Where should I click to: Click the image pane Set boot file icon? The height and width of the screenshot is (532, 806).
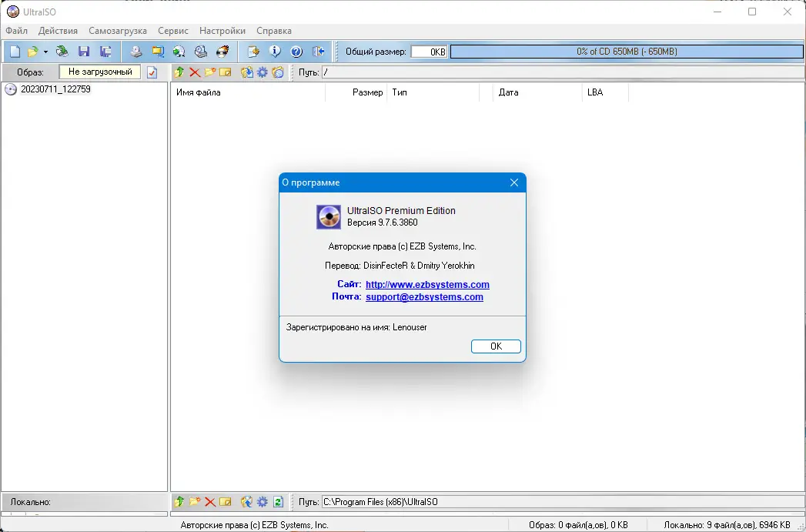(278, 72)
